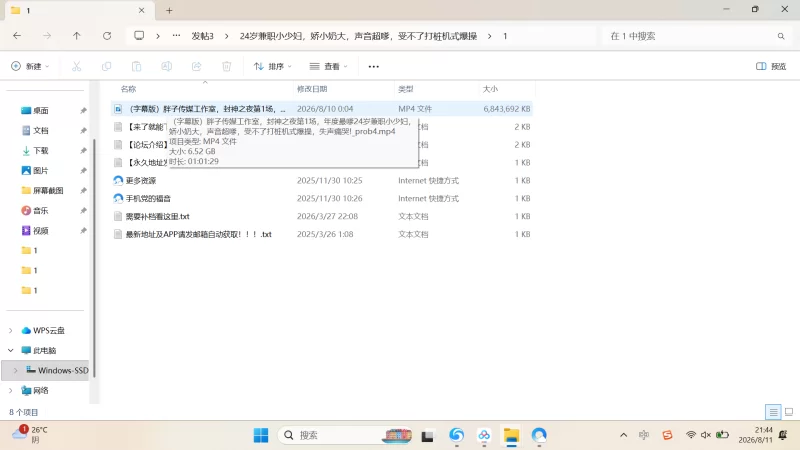Open the 查看 view dropdown
This screenshot has width=800, height=450.
click(329, 66)
